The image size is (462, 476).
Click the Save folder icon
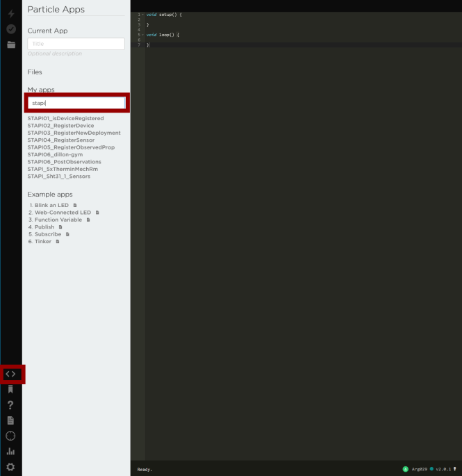pos(10,44)
